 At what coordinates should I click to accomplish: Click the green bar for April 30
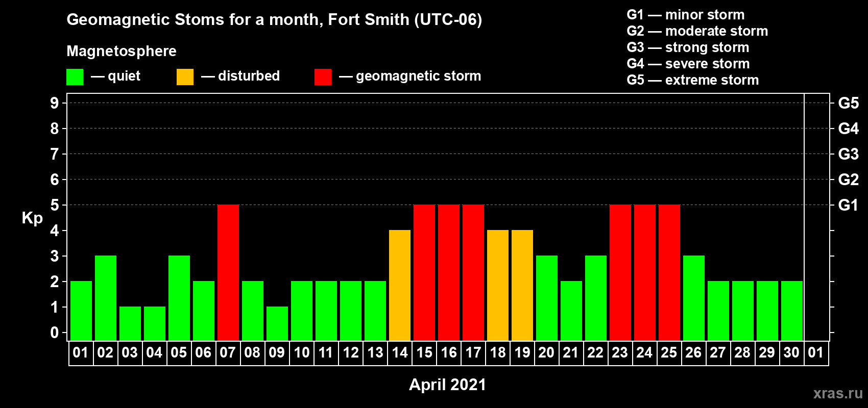point(792,311)
